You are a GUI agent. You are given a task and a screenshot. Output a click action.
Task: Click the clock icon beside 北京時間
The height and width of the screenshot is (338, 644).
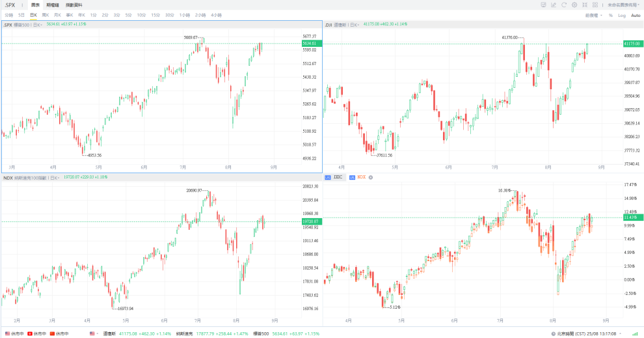(x=553, y=333)
